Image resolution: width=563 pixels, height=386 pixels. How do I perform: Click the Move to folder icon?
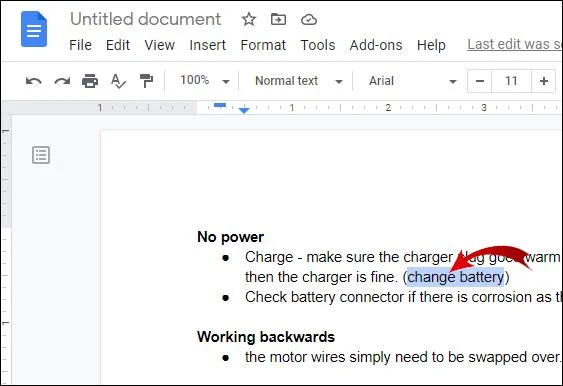278,19
